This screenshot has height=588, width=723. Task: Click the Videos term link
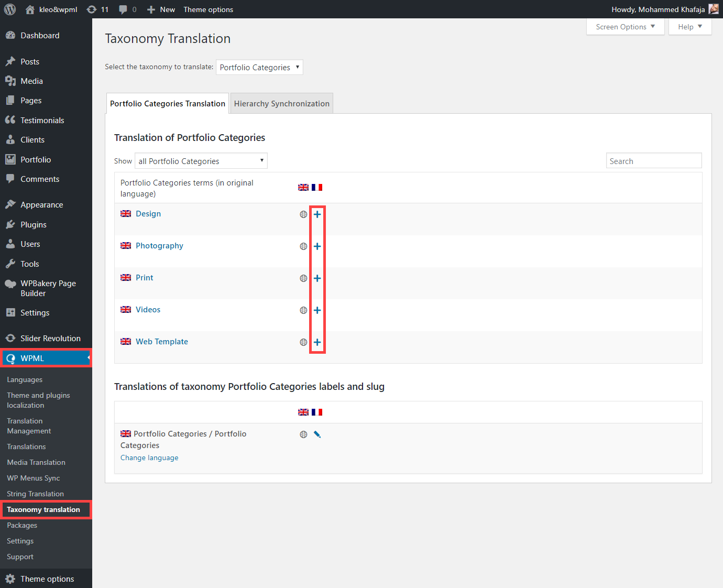click(x=148, y=310)
